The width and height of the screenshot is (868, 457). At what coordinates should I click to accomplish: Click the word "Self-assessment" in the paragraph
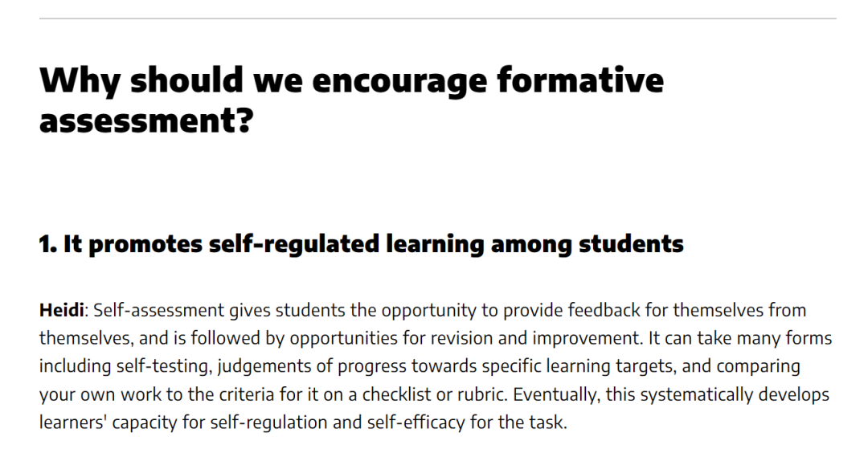[x=159, y=310]
